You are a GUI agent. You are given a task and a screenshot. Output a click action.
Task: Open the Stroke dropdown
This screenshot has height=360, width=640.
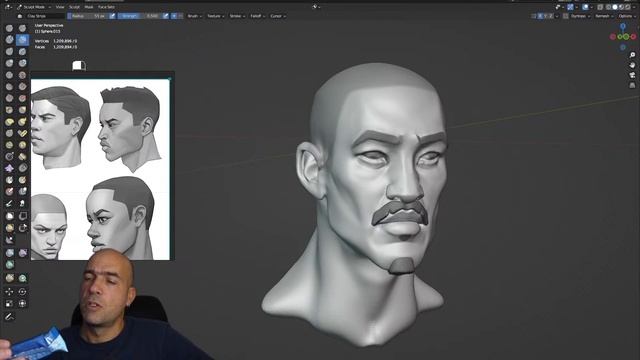237,16
